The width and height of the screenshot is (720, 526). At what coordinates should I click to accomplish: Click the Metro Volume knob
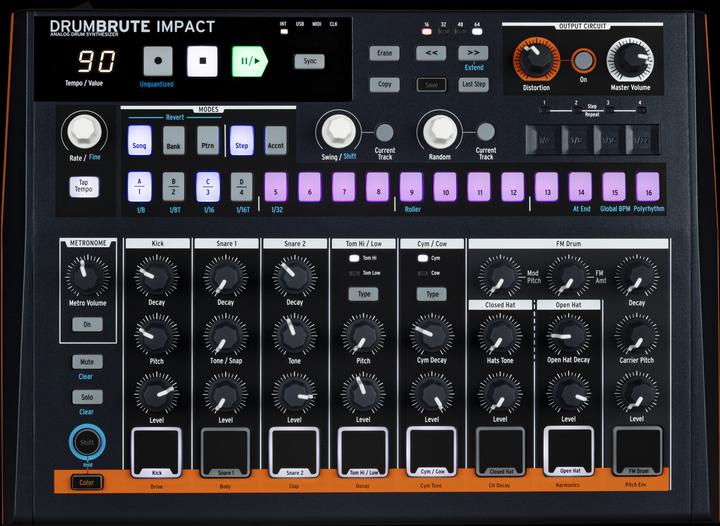click(87, 276)
